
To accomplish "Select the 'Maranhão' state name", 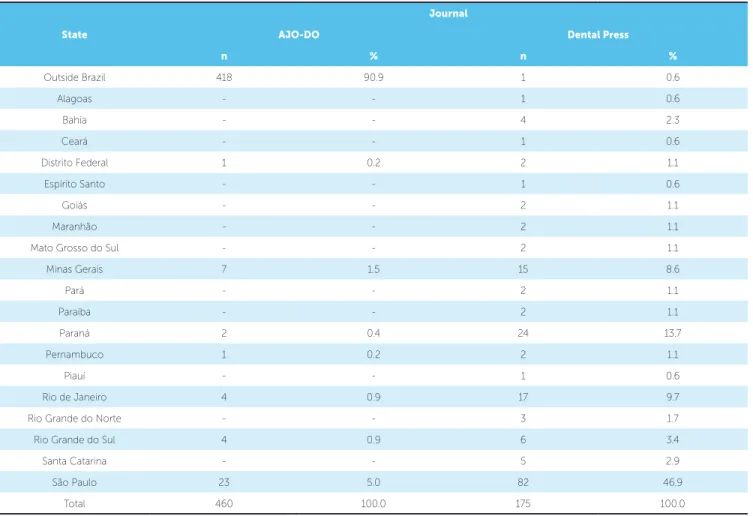I will [x=74, y=227].
